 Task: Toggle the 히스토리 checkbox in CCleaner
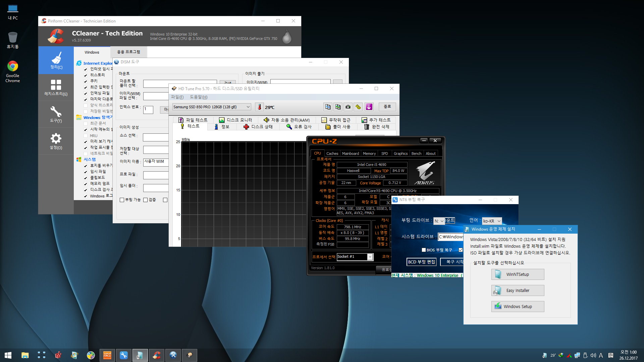pos(86,75)
